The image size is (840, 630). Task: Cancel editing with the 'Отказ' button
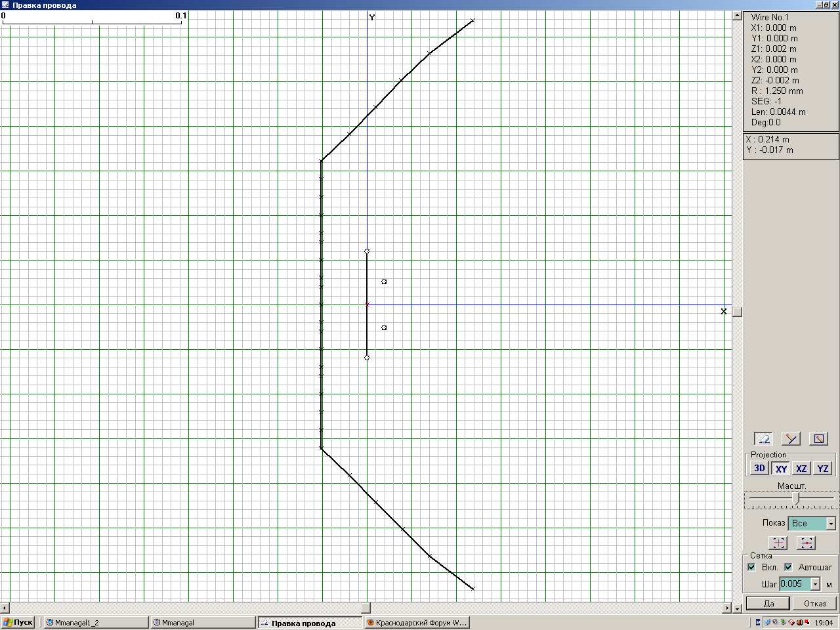[x=814, y=603]
